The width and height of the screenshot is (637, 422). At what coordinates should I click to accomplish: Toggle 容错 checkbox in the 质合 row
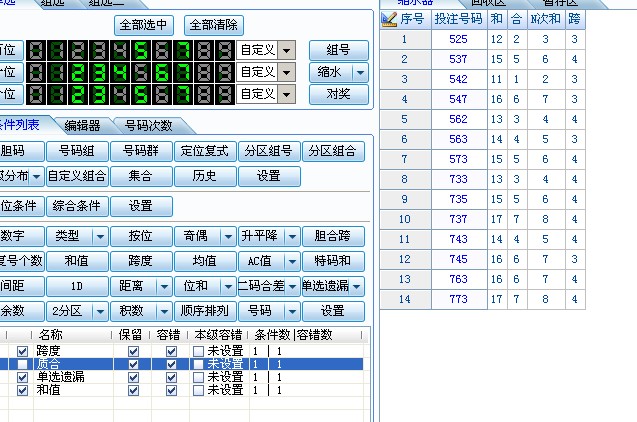pyautogui.click(x=171, y=364)
